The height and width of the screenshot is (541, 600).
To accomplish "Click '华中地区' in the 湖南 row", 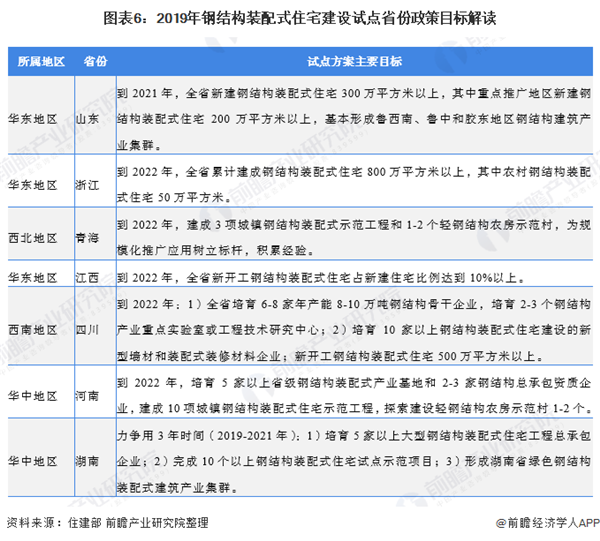I will point(33,461).
